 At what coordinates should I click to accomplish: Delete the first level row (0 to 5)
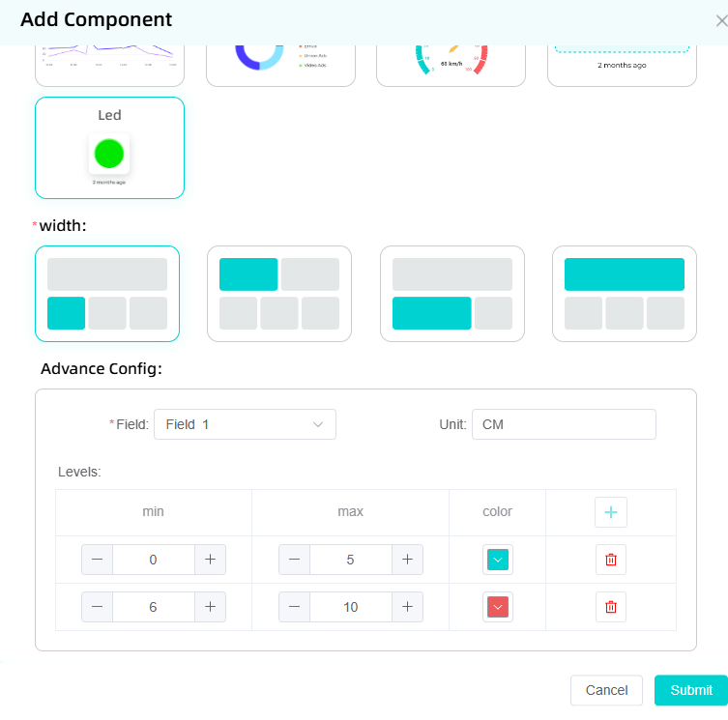click(610, 560)
